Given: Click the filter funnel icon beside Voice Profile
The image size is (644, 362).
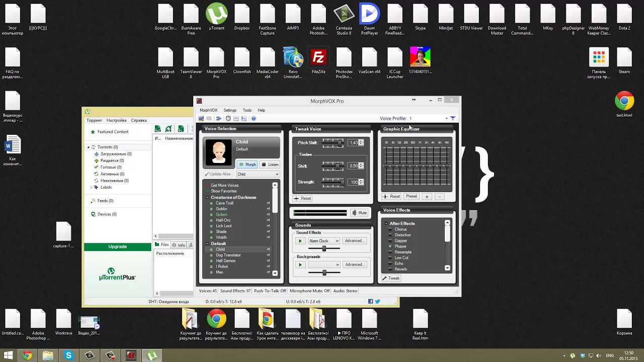Looking at the screenshot, I should 453,119.
